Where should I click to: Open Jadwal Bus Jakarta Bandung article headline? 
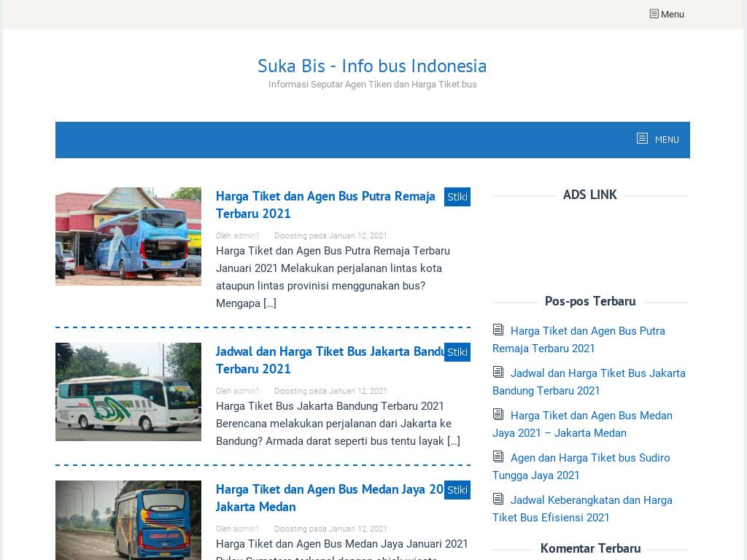330,360
